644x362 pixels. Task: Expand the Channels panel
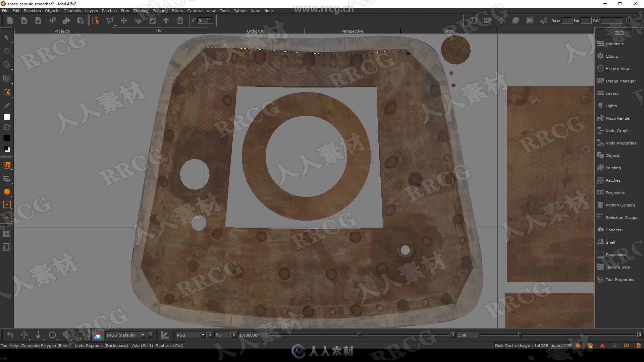tap(614, 44)
